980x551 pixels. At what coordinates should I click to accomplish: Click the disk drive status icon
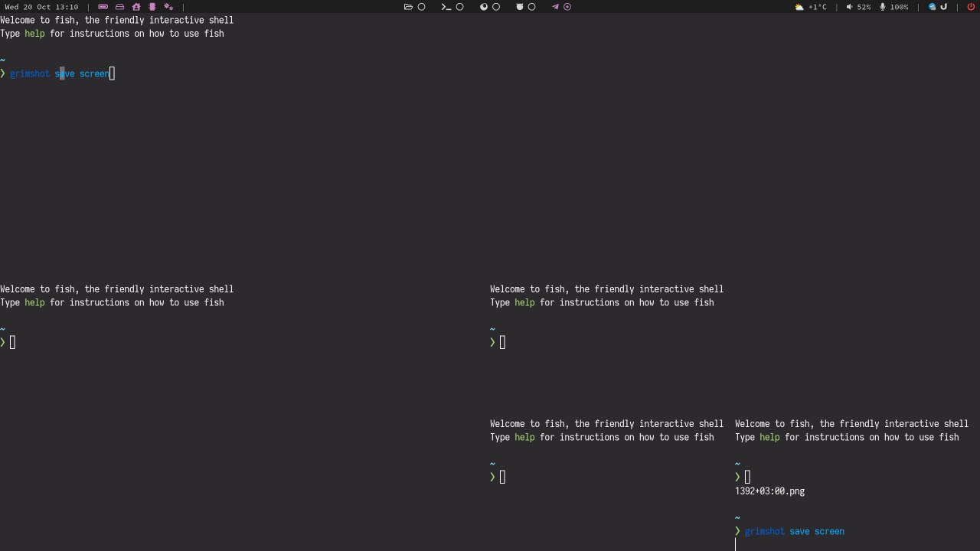tap(119, 7)
